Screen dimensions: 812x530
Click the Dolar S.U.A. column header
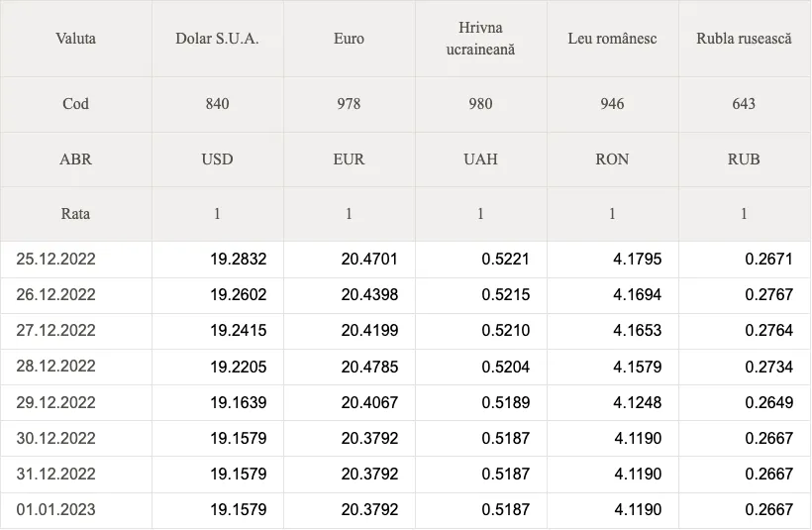[x=218, y=39]
